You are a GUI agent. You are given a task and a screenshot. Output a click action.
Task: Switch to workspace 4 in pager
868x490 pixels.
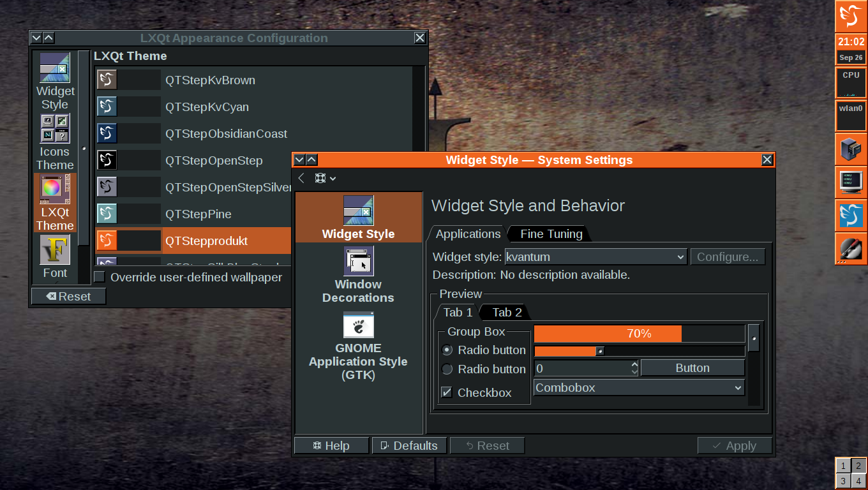pyautogui.click(x=858, y=480)
